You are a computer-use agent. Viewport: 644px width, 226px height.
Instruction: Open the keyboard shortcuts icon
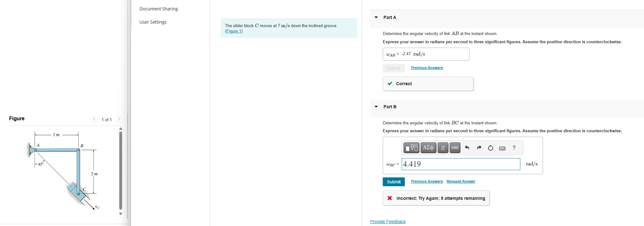coord(502,148)
